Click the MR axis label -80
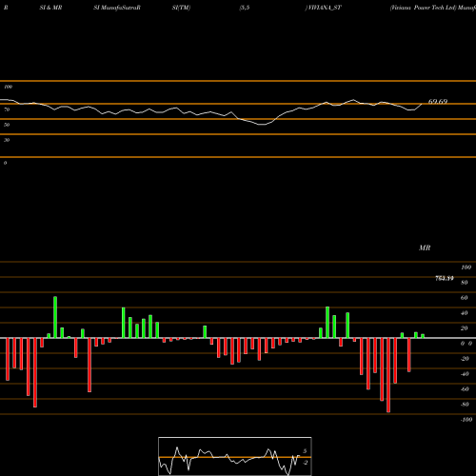 465,405
